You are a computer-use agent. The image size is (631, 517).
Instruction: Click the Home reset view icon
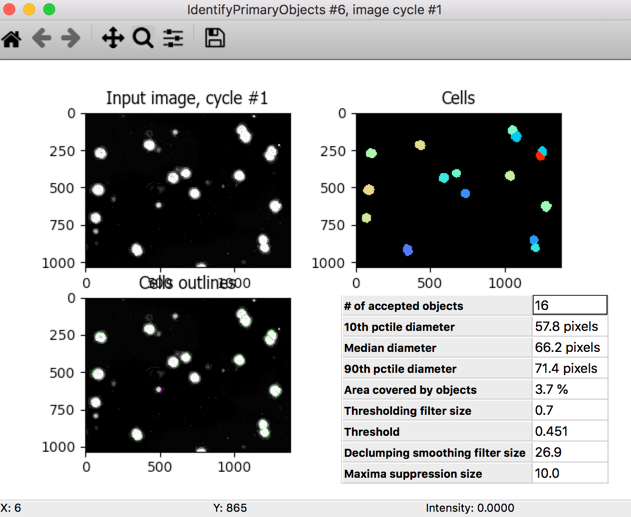tap(11, 39)
